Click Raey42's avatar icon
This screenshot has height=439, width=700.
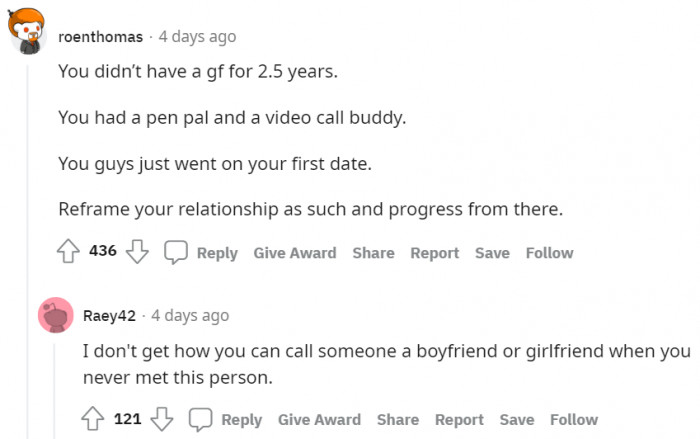coord(56,315)
